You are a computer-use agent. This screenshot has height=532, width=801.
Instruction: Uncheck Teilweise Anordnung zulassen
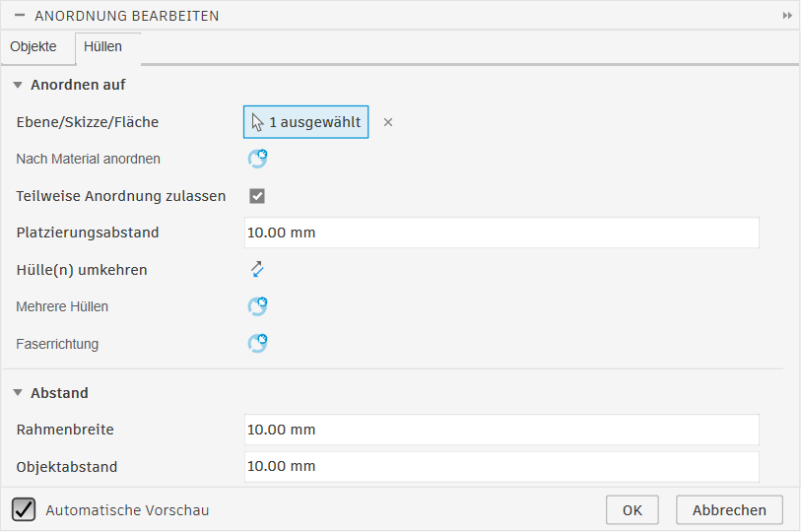coord(257,196)
